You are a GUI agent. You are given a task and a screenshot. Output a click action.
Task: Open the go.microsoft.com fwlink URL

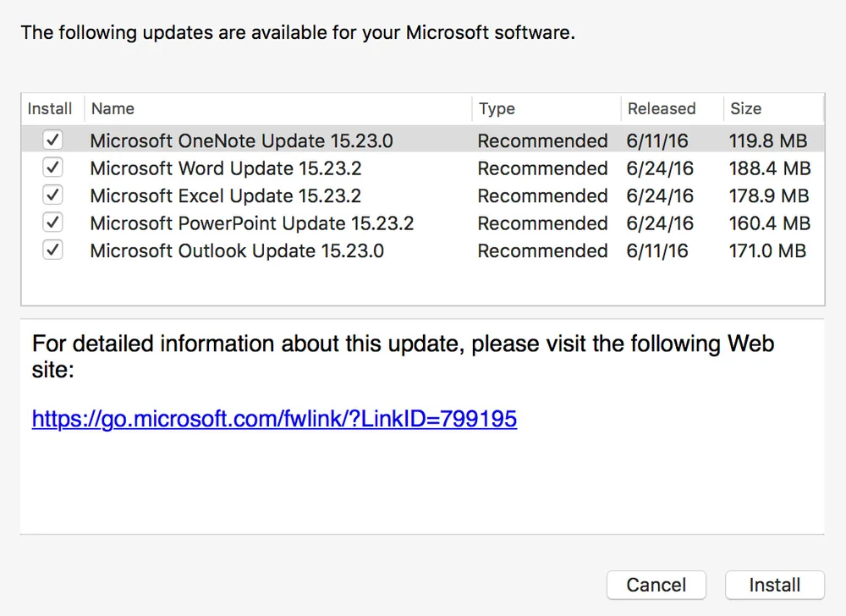click(274, 418)
